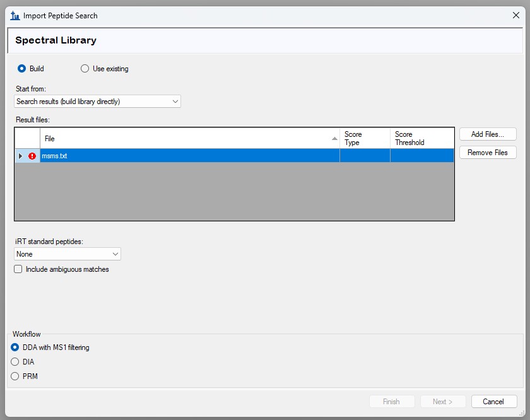
Task: Click the red error icon beside msms.txt
Action: pos(32,156)
